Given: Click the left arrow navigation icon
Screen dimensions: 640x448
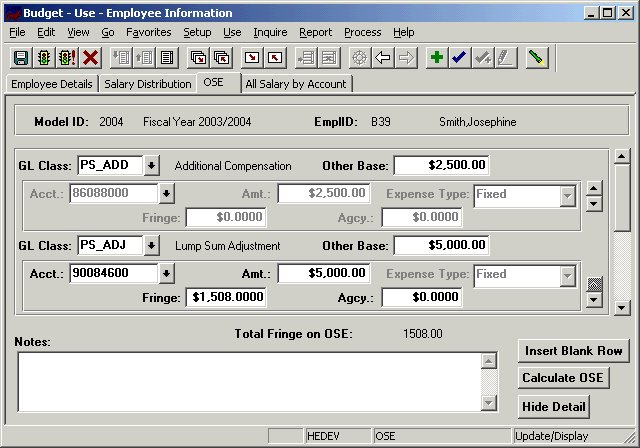Looking at the screenshot, I should coord(383,58).
